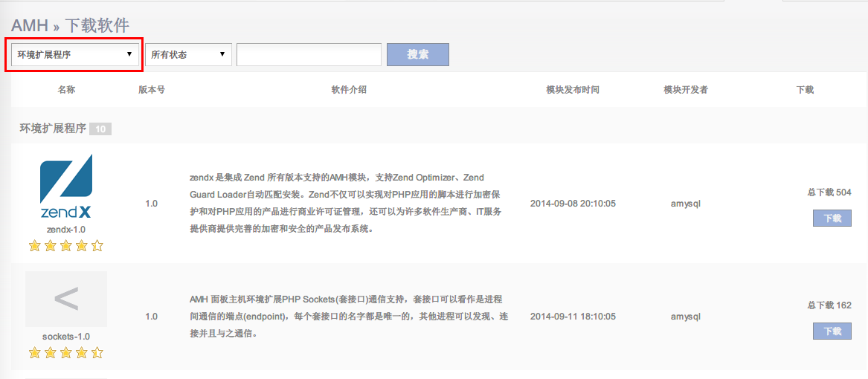Click the search keyword input field
The width and height of the screenshot is (868, 379).
coord(309,54)
